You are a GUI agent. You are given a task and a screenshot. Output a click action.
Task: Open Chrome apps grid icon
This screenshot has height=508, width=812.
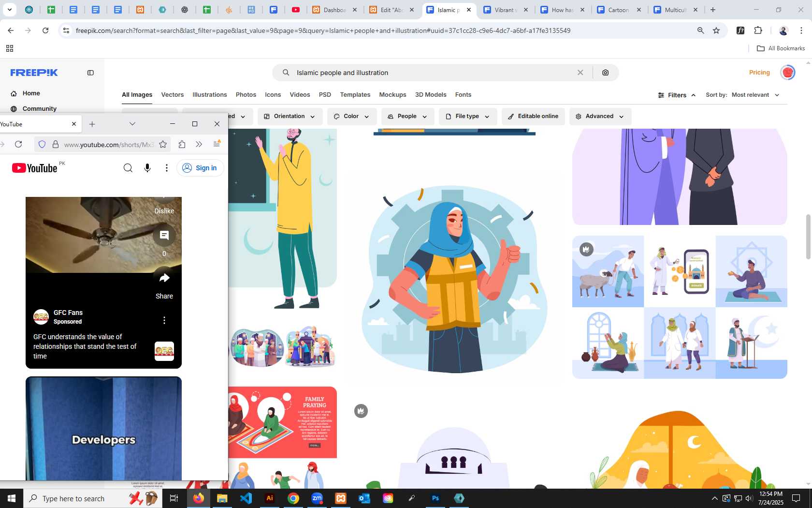click(10, 48)
